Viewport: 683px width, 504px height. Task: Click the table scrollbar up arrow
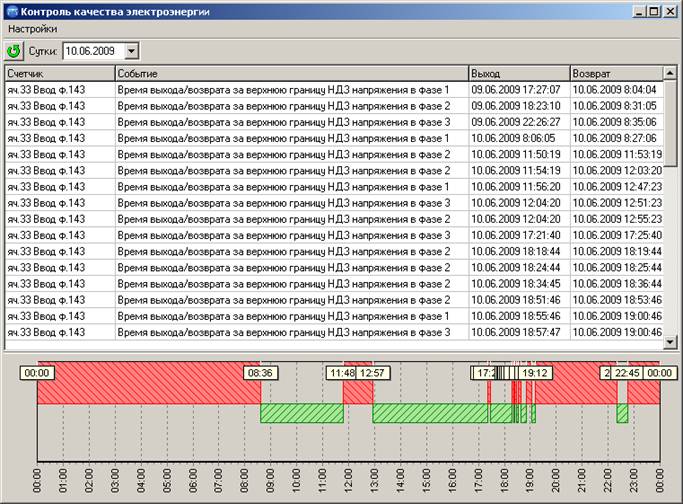click(670, 73)
